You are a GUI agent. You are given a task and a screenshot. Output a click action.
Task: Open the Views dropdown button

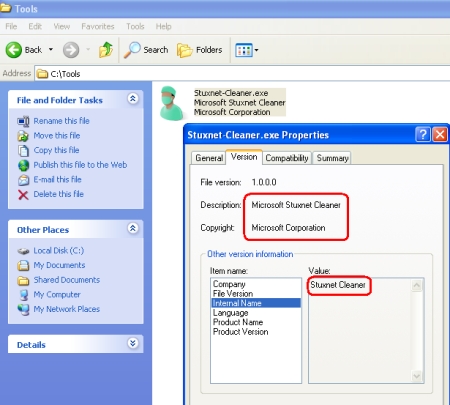[247, 50]
